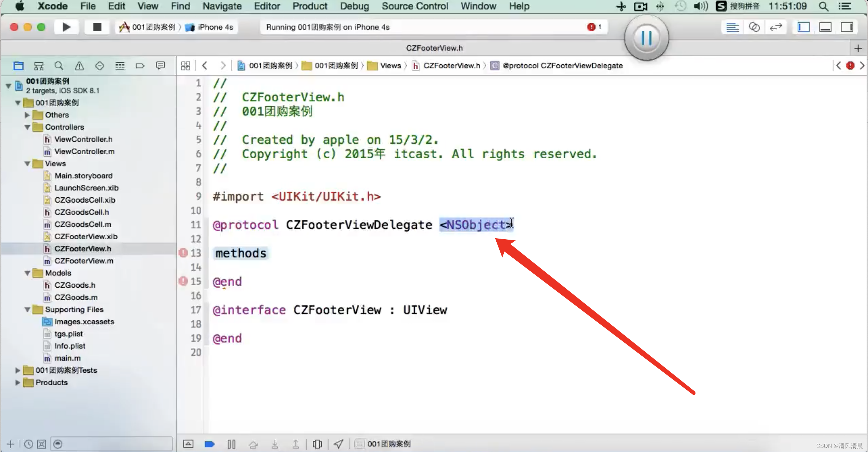Screen dimensions: 868x452
Task: Open the Breakpoint navigator
Action: click(x=140, y=66)
